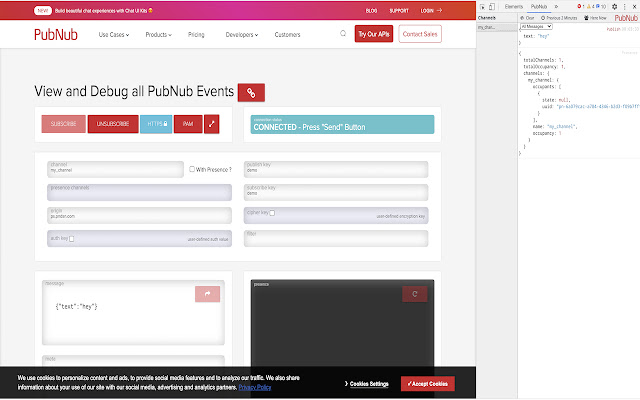Click the subscribe key input field
Viewport: 640px width, 400px height.
coord(336,192)
